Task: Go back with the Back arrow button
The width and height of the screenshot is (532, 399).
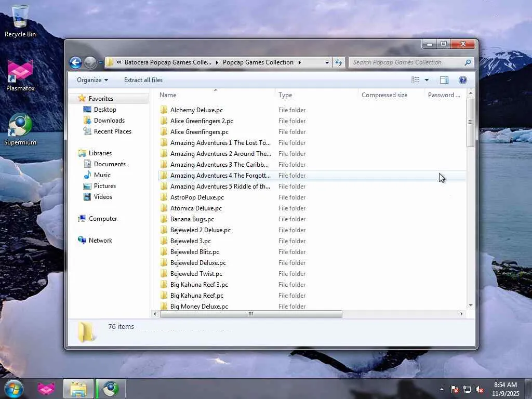Action: [76, 62]
